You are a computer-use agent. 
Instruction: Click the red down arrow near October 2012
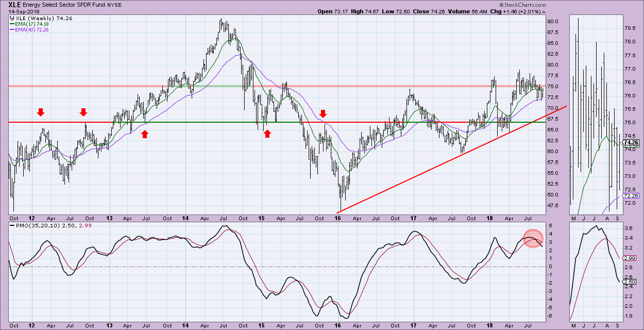(x=83, y=112)
